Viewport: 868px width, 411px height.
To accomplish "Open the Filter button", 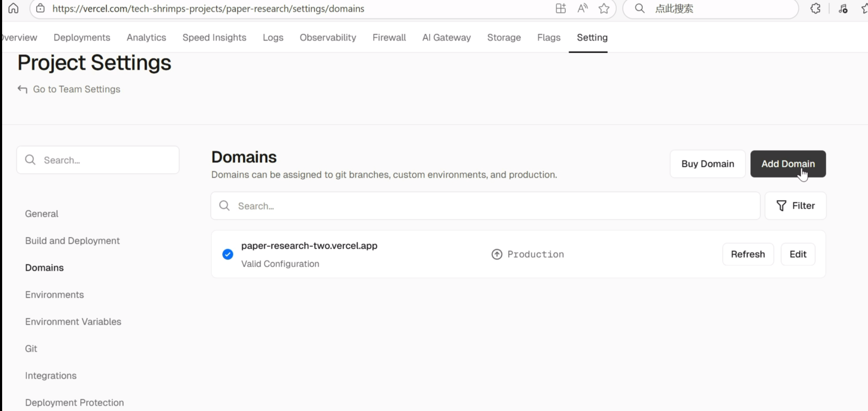I will (795, 206).
